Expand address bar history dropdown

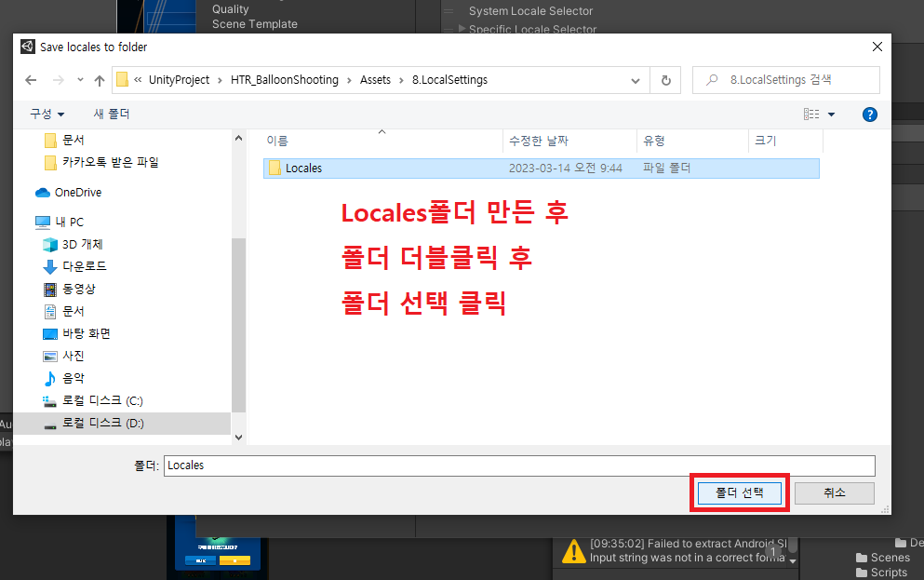point(636,80)
